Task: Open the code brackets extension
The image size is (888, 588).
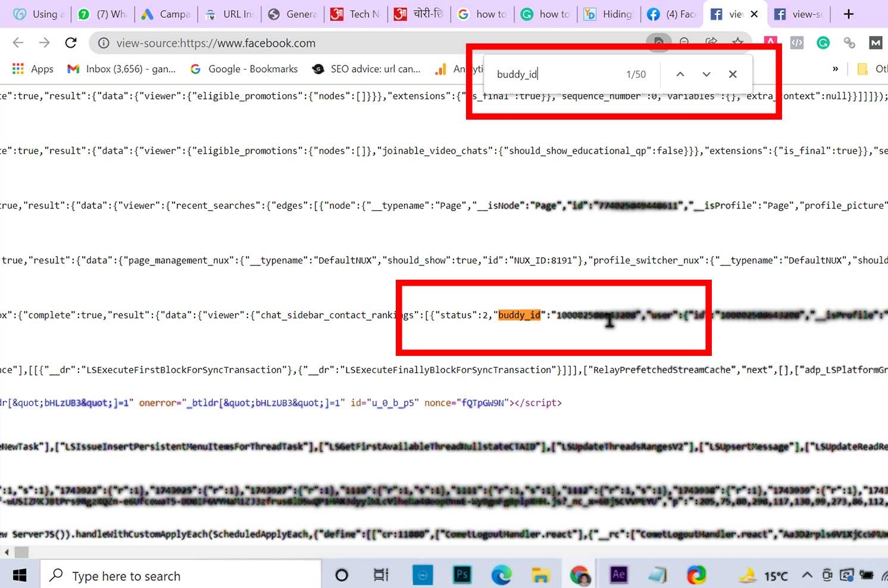Action: point(797,43)
